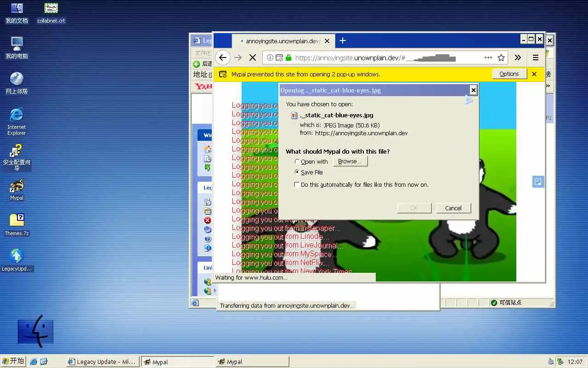
Task: Select the 我的电脑 desktop icon
Action: coord(17,48)
